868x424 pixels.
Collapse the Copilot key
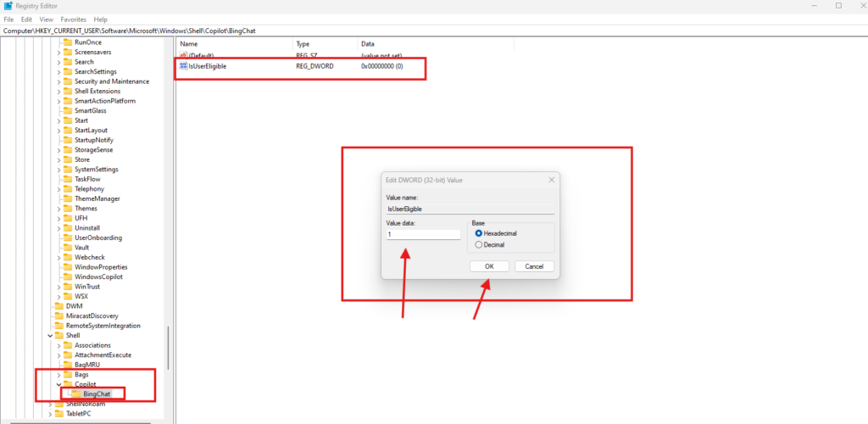(x=58, y=384)
